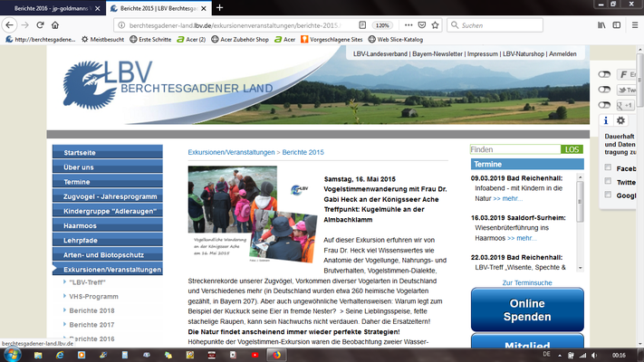Image resolution: width=644 pixels, height=362 pixels.
Task: Toggle reader view icon in address bar
Action: point(362,25)
